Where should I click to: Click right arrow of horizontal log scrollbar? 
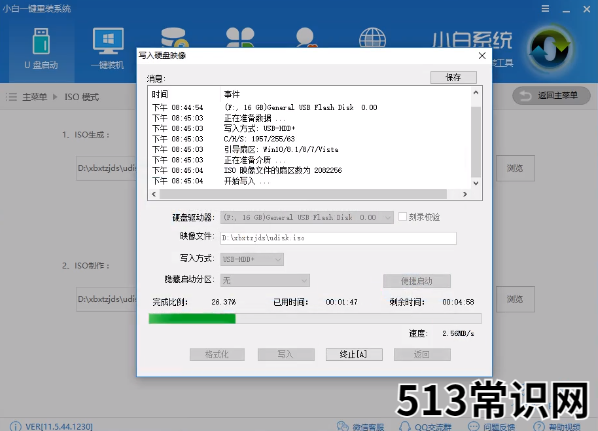click(x=465, y=194)
